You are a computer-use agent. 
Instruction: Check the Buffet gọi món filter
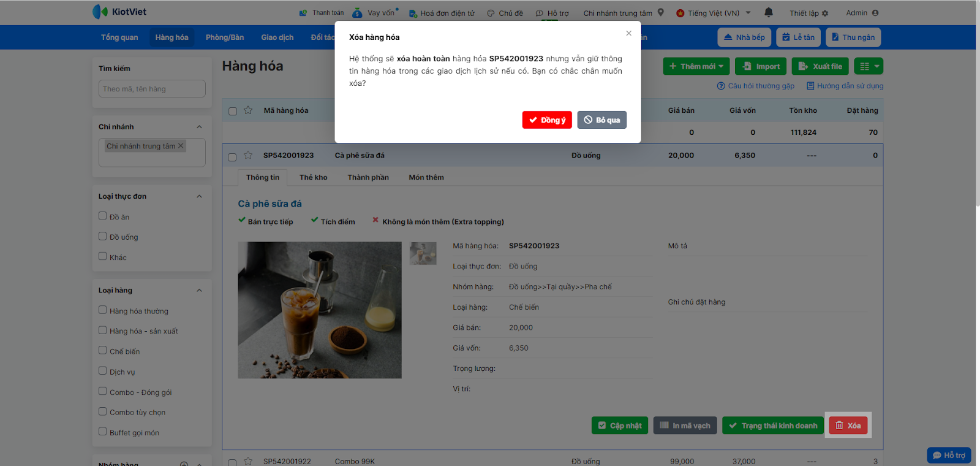(x=103, y=432)
